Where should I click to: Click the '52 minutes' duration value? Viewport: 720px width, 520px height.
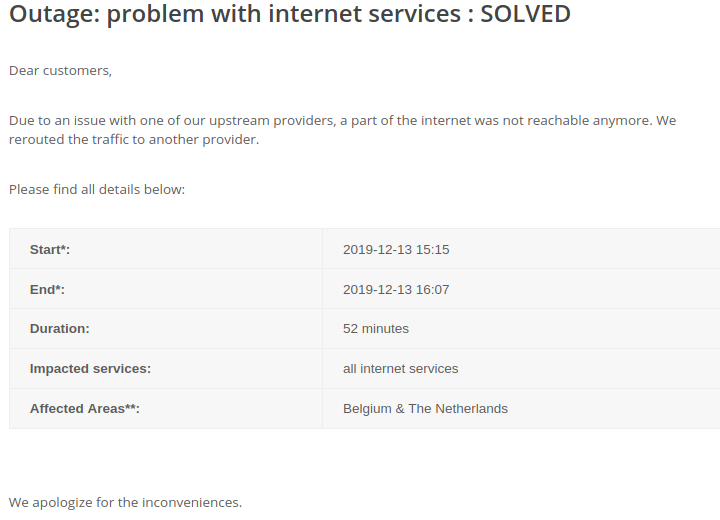pos(375,328)
